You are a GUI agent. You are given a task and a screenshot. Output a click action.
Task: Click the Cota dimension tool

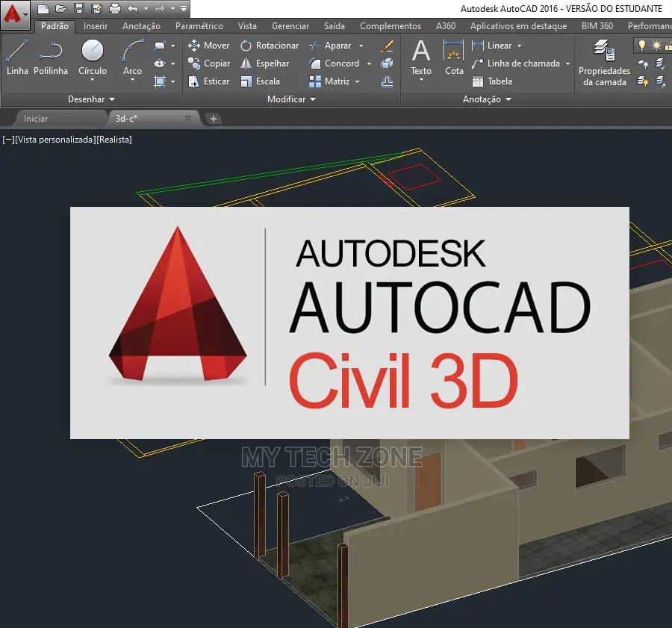click(454, 58)
